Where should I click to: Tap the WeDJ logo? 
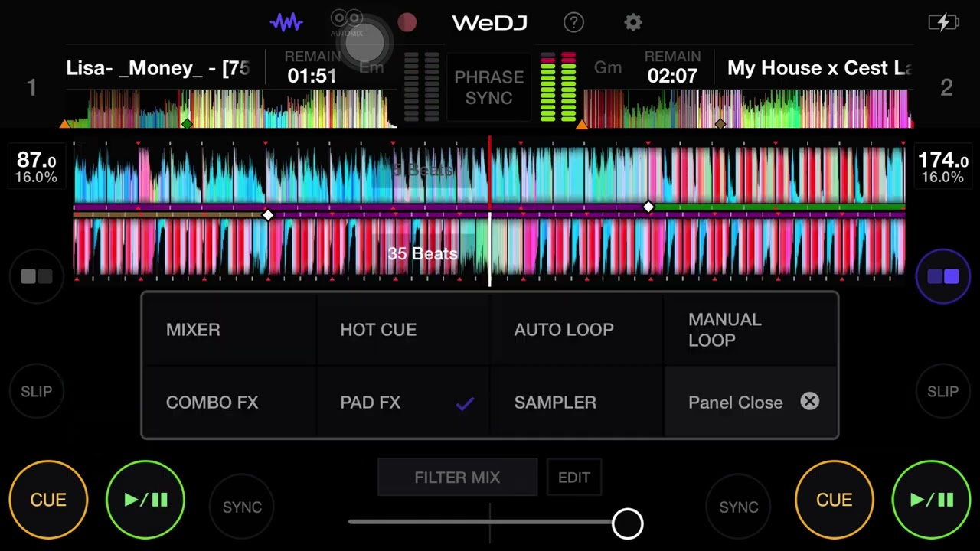tap(489, 23)
